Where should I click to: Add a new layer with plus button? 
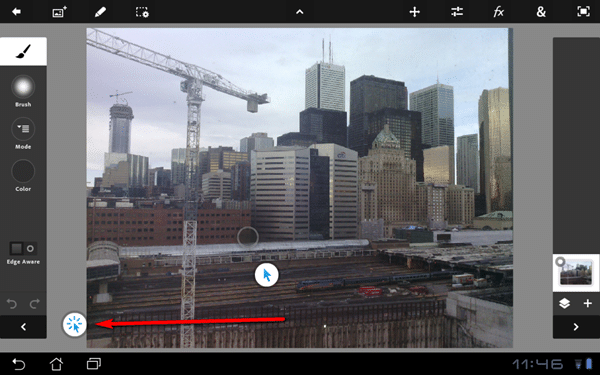[587, 304]
